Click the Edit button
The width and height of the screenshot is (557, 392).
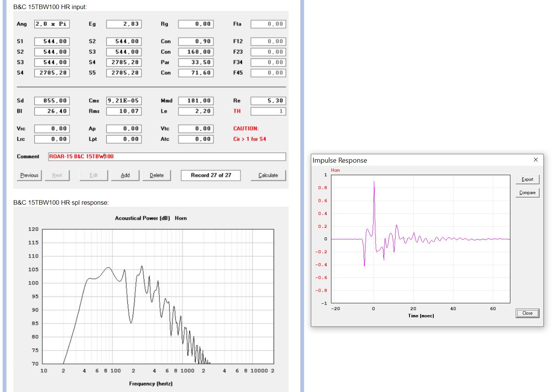[94, 176]
